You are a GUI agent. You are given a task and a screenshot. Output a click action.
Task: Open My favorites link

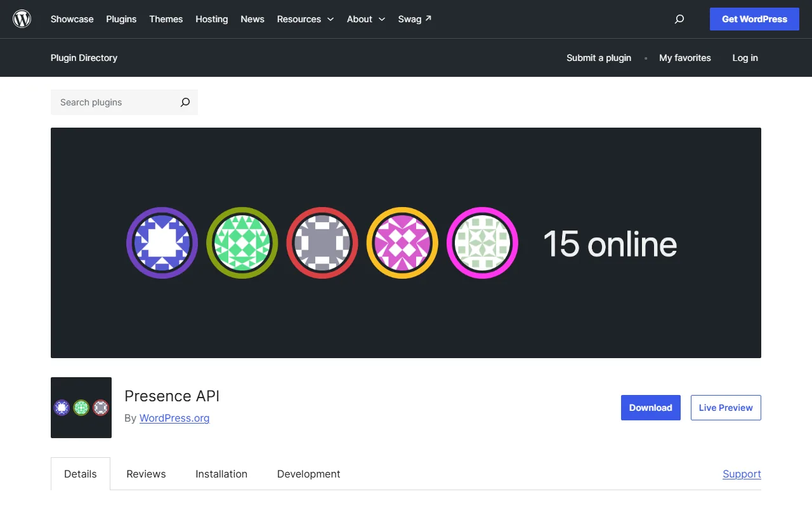tap(685, 58)
